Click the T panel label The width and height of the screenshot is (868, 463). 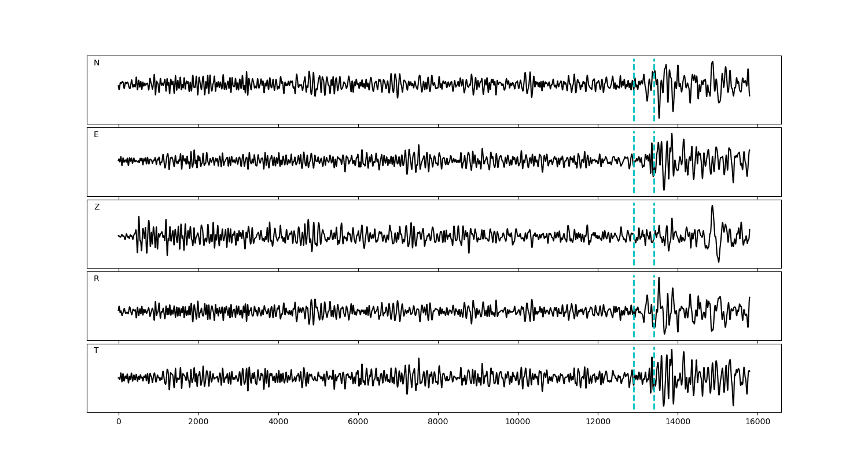coord(96,351)
